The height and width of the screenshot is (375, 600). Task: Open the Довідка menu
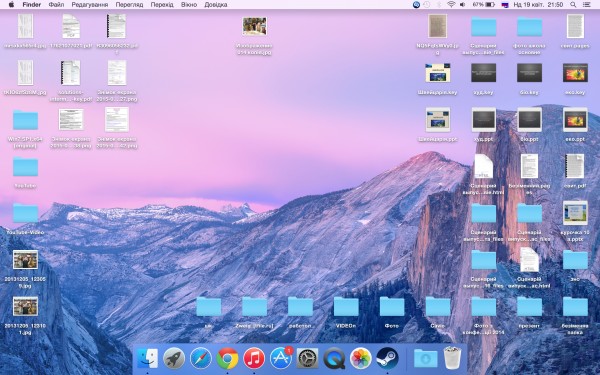coord(216,5)
